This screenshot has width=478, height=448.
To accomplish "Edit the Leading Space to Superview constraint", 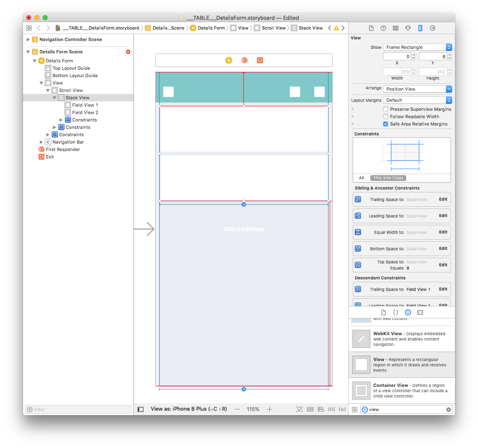I will click(x=443, y=216).
